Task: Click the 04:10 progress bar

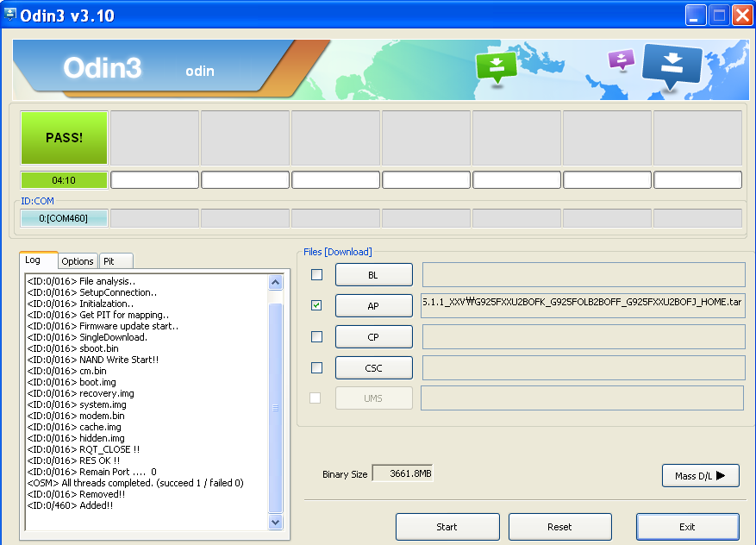Action: pos(64,180)
